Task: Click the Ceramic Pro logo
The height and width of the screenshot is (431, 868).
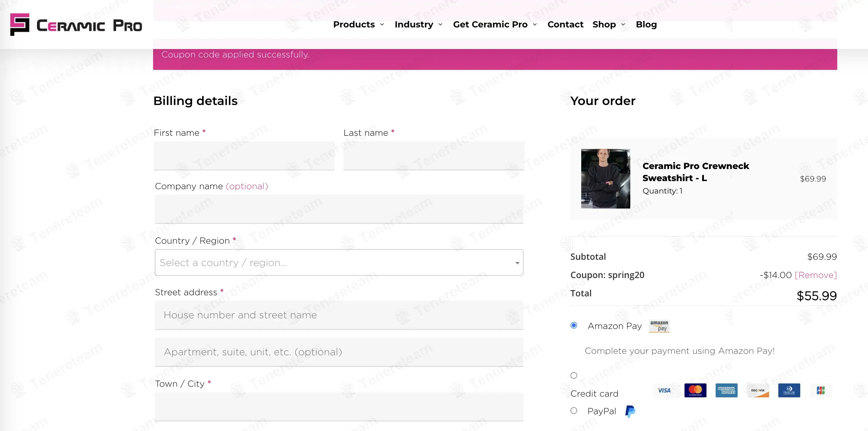Action: pos(76,25)
